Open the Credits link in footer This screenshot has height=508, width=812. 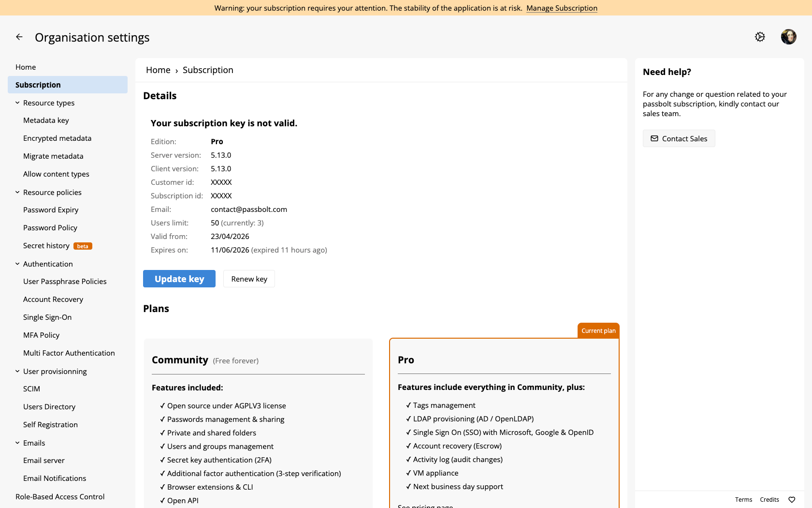pyautogui.click(x=769, y=500)
